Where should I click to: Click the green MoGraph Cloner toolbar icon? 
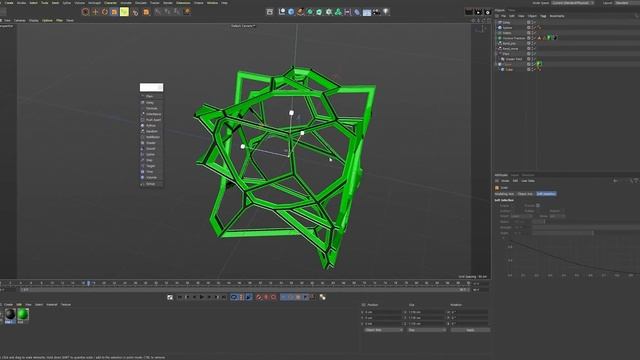point(338,12)
